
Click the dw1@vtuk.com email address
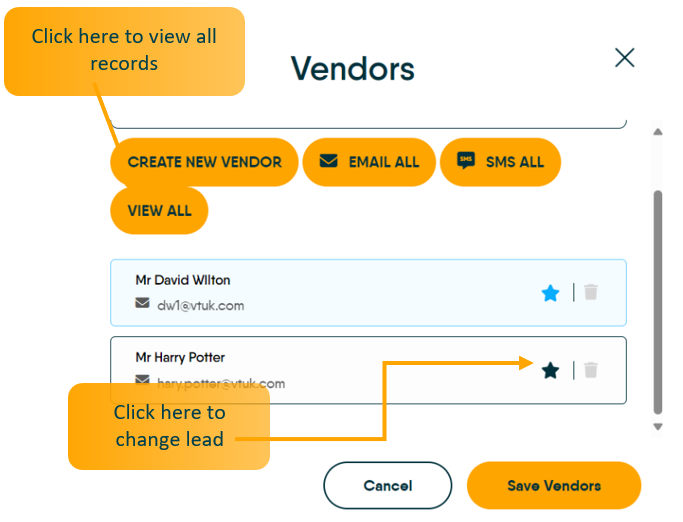(200, 305)
